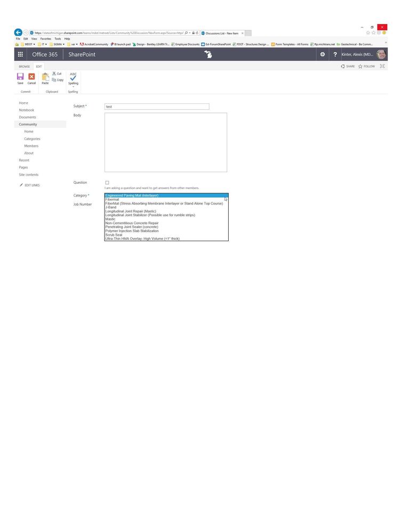Check the Question checkbox
Viewport: 402px width, 532px height.
pyautogui.click(x=107, y=183)
